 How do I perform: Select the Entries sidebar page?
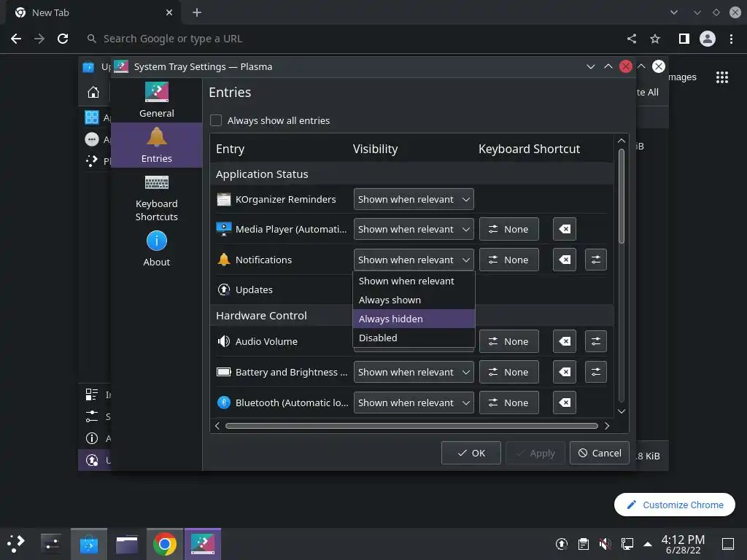[156, 145]
